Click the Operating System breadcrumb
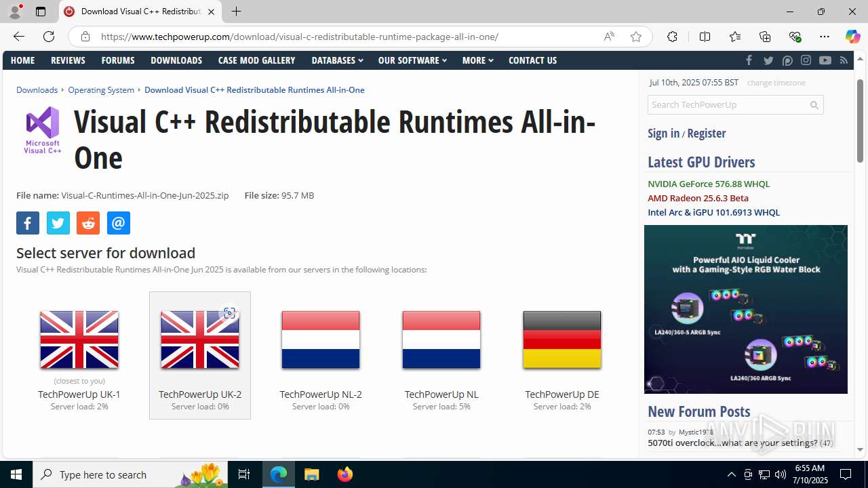The height and width of the screenshot is (488, 868). pos(101,89)
